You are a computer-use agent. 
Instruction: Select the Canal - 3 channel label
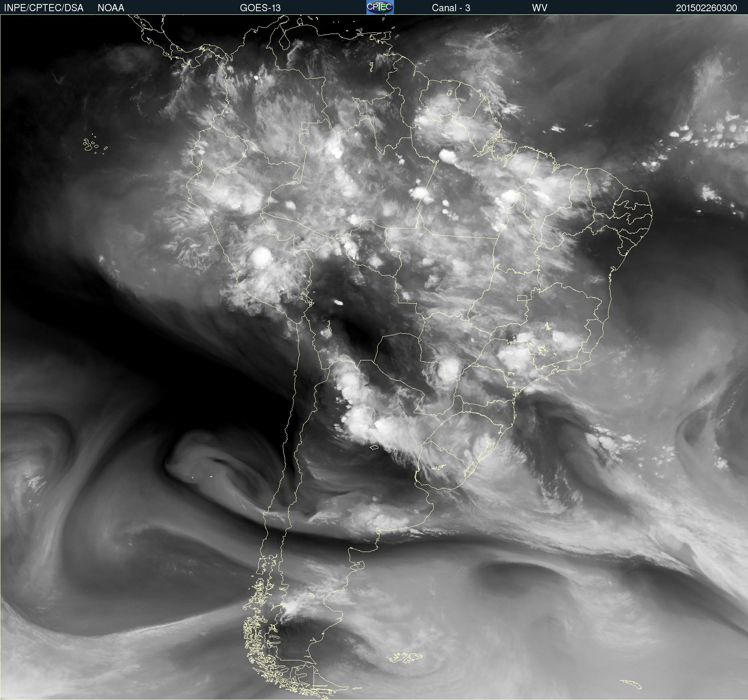pyautogui.click(x=451, y=8)
